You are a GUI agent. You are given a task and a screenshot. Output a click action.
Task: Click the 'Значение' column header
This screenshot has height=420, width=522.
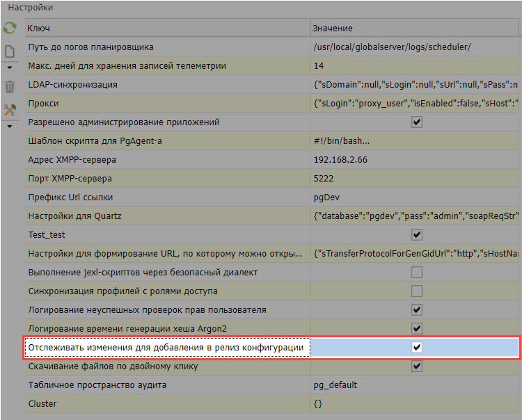tap(414, 29)
